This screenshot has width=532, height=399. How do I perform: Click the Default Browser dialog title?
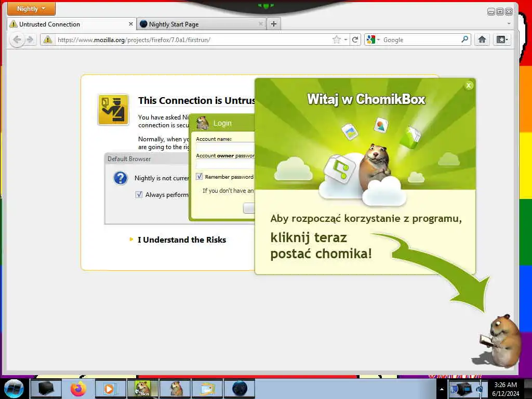tap(129, 159)
